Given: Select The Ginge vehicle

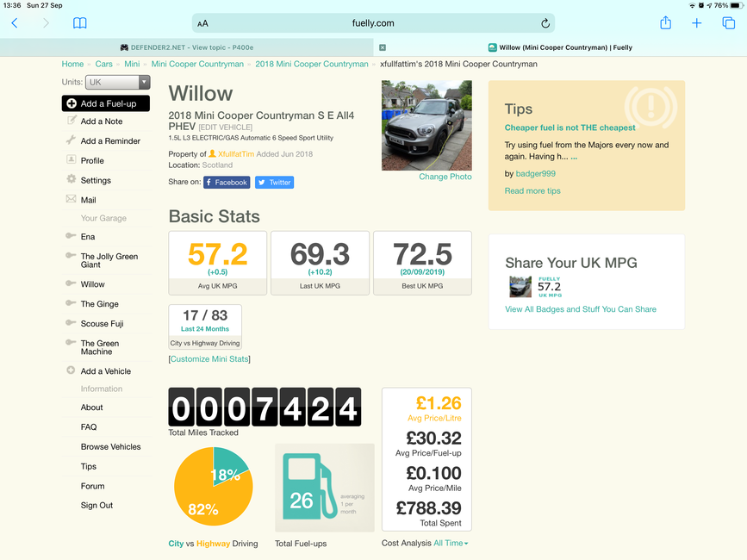Looking at the screenshot, I should (x=100, y=304).
